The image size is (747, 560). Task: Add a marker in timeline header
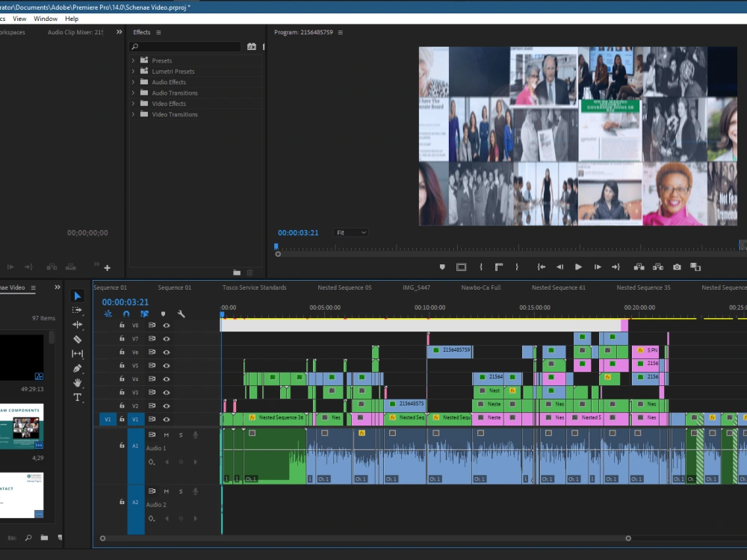[x=163, y=314]
